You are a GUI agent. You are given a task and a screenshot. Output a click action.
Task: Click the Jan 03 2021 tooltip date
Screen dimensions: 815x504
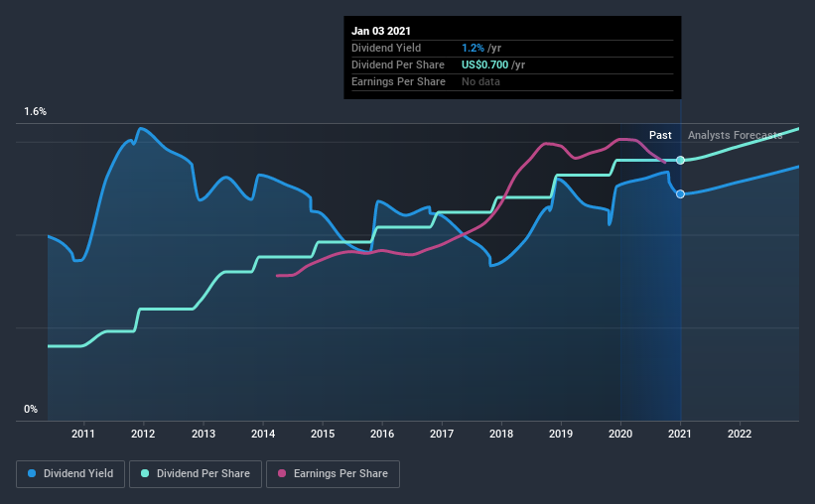coord(381,31)
